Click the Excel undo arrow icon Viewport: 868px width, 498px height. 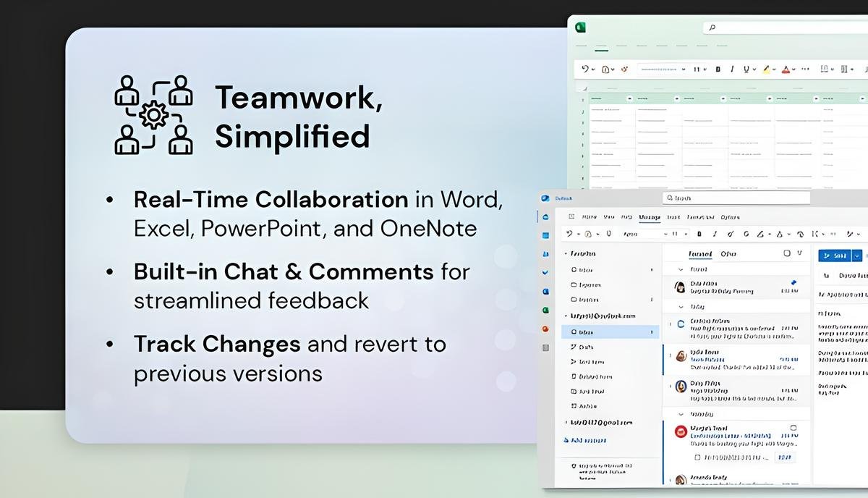pyautogui.click(x=586, y=69)
